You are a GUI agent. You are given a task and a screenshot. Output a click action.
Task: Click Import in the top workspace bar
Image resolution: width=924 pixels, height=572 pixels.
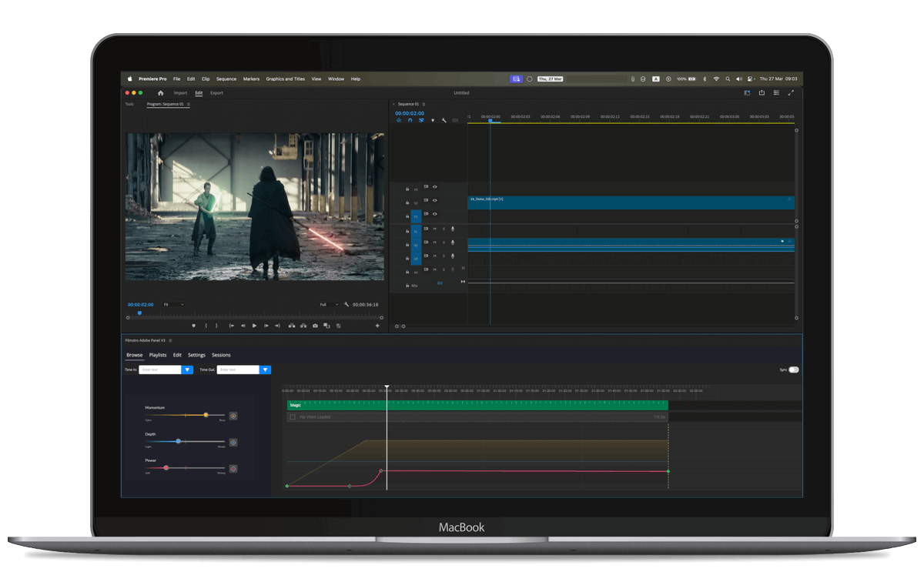[x=180, y=93]
